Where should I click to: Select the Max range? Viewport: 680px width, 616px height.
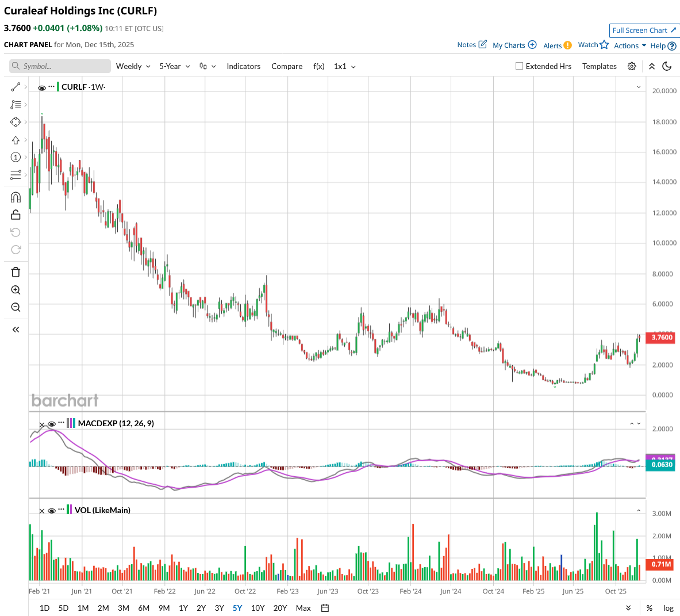(x=303, y=608)
